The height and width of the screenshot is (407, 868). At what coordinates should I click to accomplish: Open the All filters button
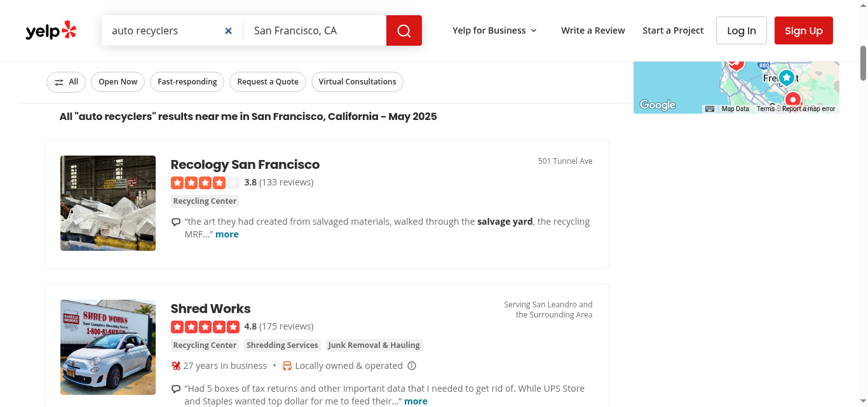tap(66, 82)
